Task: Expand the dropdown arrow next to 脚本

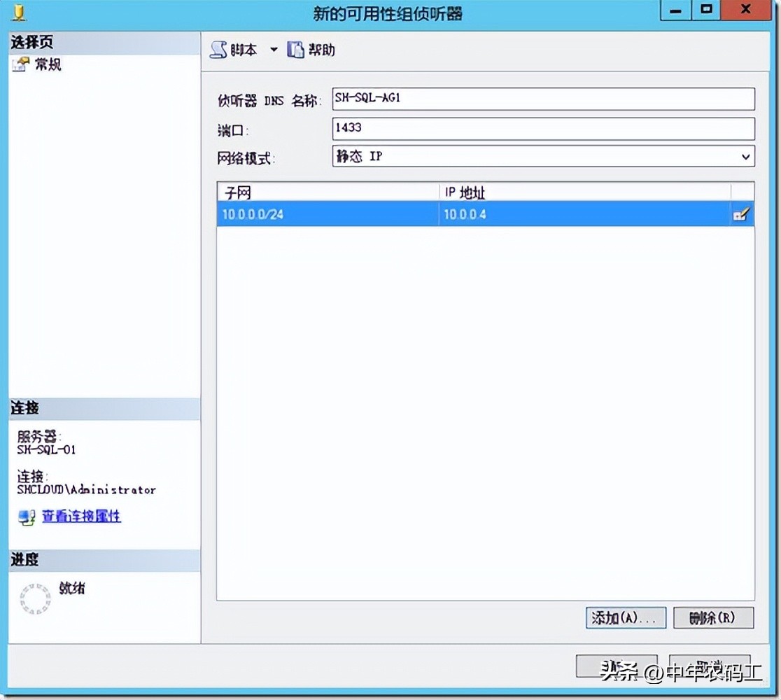Action: coord(274,50)
